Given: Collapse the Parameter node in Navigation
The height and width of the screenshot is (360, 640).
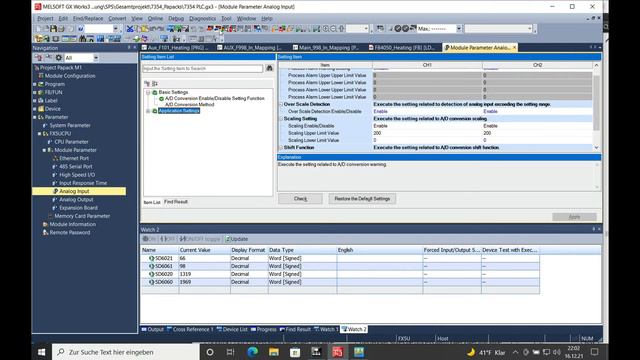Looking at the screenshot, I should tap(35, 117).
